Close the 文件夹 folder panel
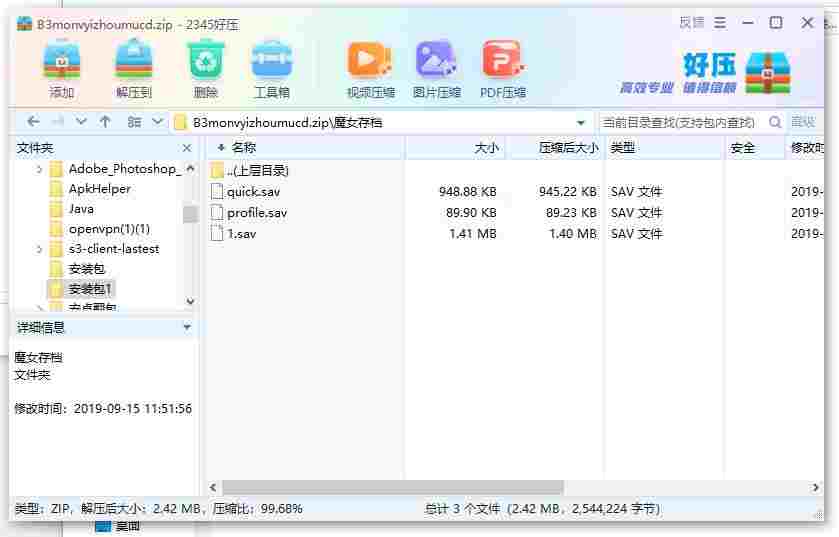839x537 pixels. [187, 148]
